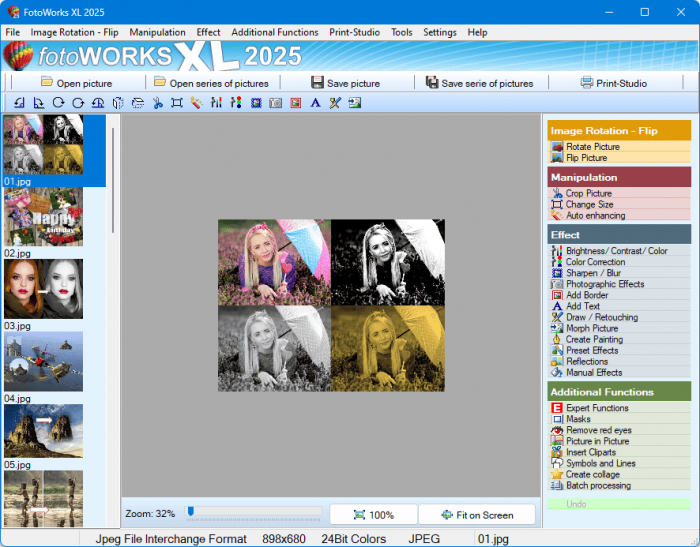Click the sharpen/blur icon in toolbar

pyautogui.click(x=256, y=103)
